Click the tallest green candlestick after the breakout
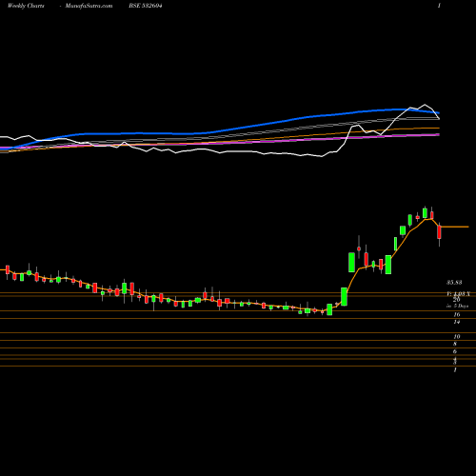Image resolution: width=476 pixels, height=476 pixels. [351, 263]
